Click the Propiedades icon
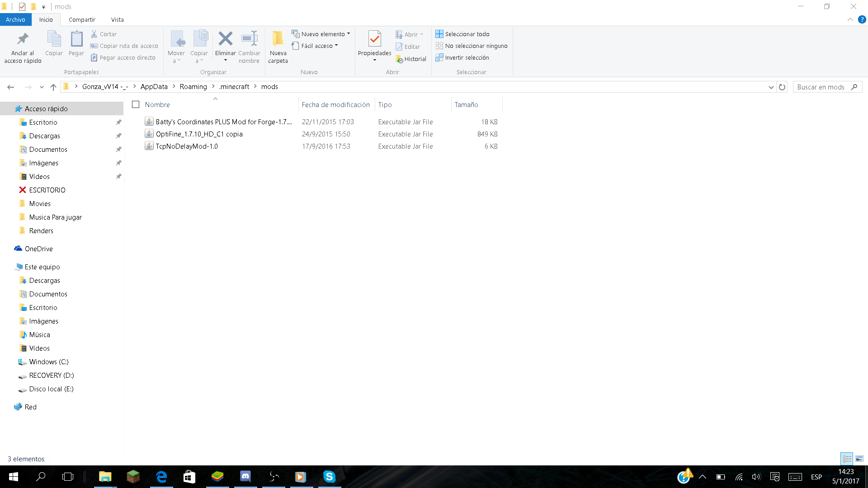Image resolution: width=868 pixels, height=488 pixels. click(x=374, y=39)
